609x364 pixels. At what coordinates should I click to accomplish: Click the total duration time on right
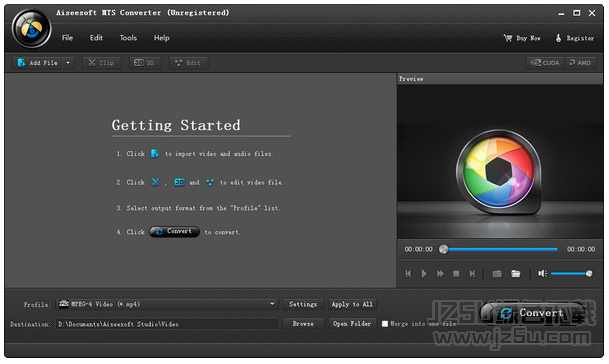(581, 249)
